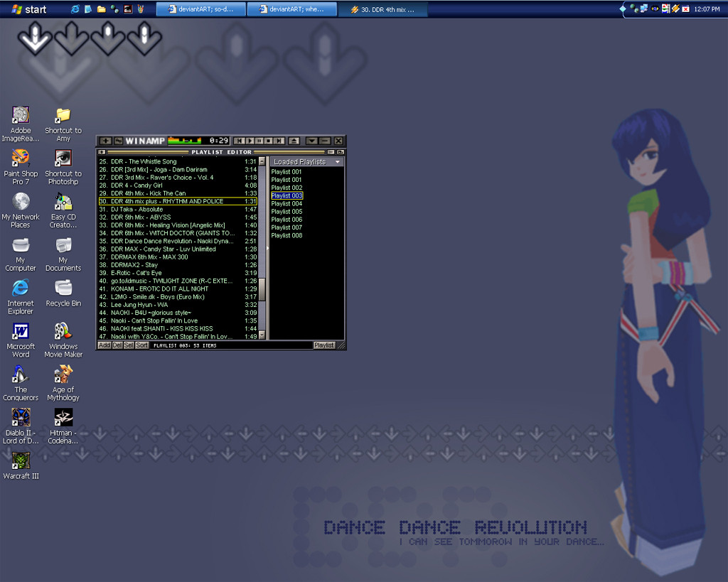Open the Internet Explorer desktop icon

click(x=21, y=296)
